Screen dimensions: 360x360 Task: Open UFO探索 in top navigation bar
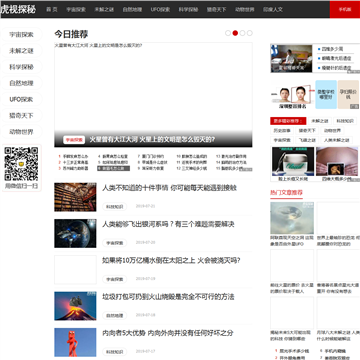click(160, 9)
